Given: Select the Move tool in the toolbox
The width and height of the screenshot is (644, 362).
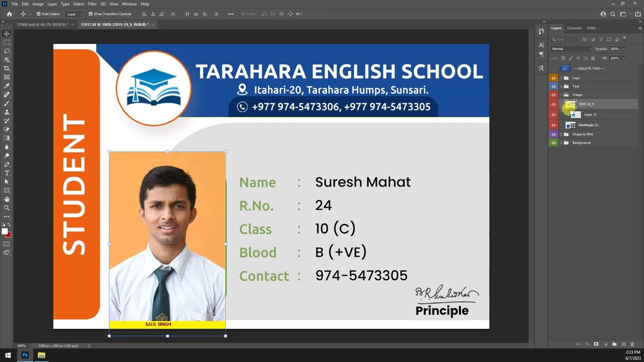Looking at the screenshot, I should [7, 34].
